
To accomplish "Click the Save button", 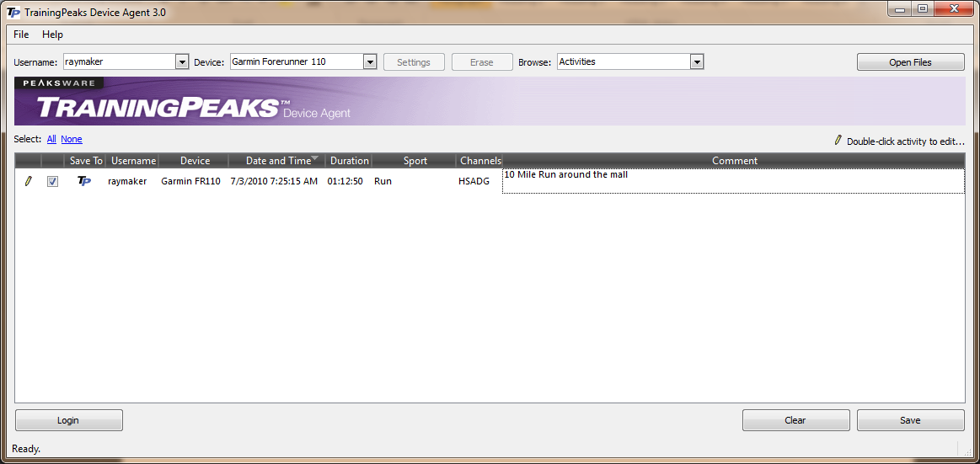I will (x=910, y=420).
